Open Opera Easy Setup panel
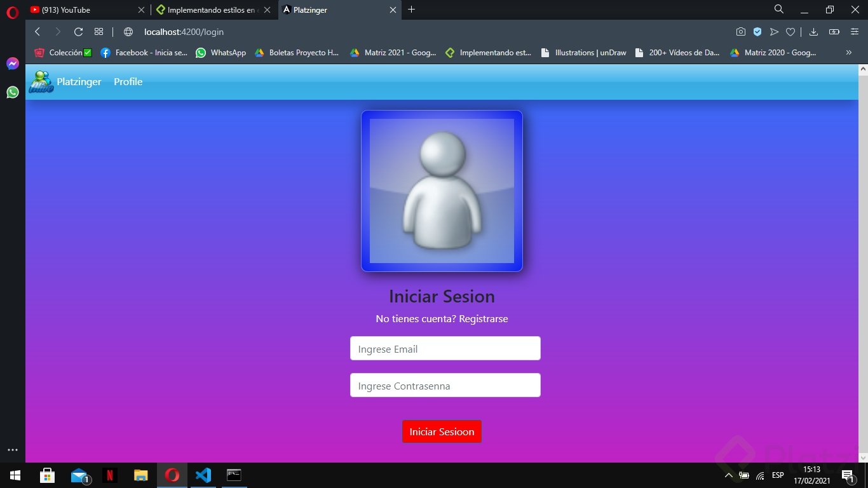 click(855, 32)
